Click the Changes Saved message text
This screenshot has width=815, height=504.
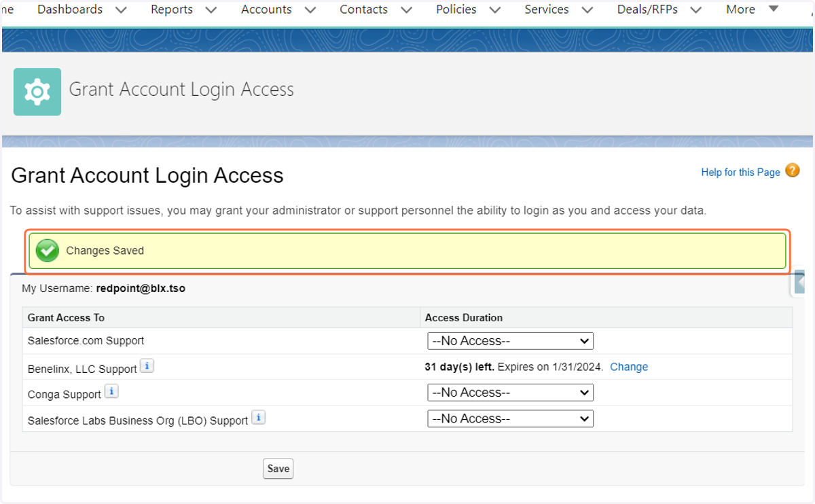click(x=105, y=251)
